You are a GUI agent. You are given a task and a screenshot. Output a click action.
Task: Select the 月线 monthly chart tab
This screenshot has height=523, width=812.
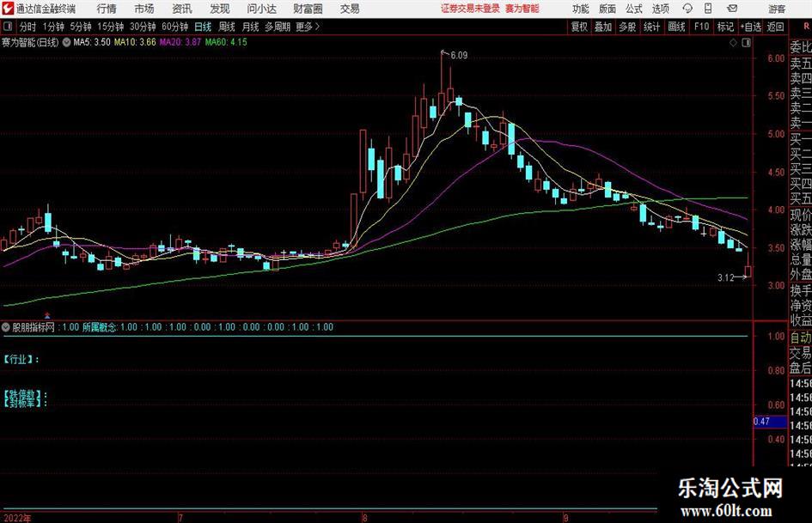pos(250,27)
